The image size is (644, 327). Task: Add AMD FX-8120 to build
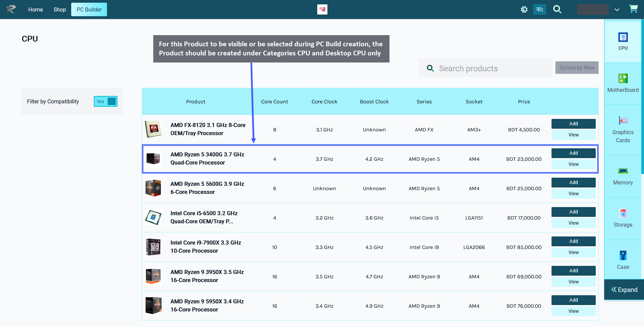pos(573,124)
